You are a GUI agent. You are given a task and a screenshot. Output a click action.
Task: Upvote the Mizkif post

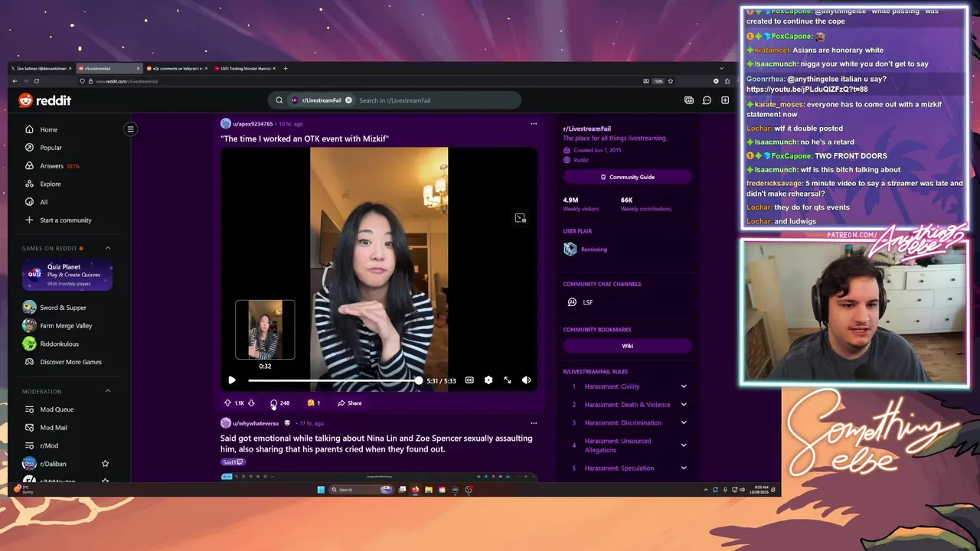227,403
